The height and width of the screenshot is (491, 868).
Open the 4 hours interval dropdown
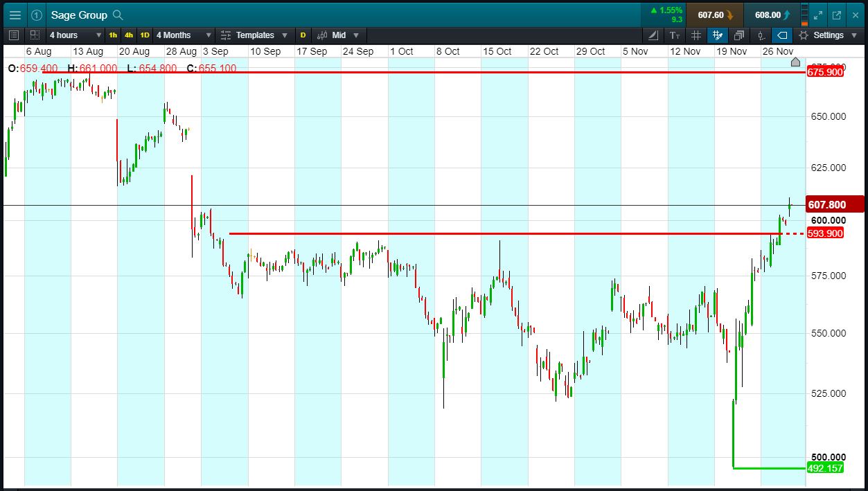click(x=75, y=35)
